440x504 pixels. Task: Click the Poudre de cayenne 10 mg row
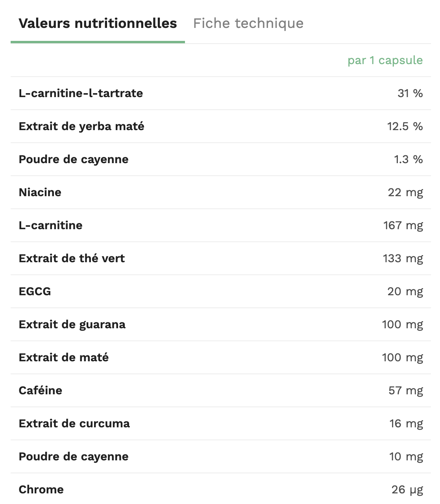220,456
